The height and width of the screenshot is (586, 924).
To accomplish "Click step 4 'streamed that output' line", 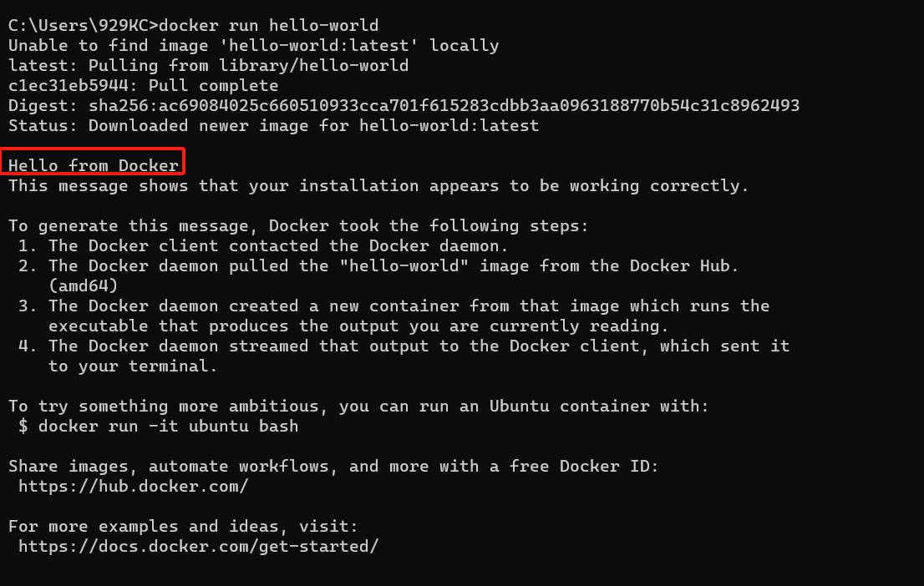I will (404, 346).
